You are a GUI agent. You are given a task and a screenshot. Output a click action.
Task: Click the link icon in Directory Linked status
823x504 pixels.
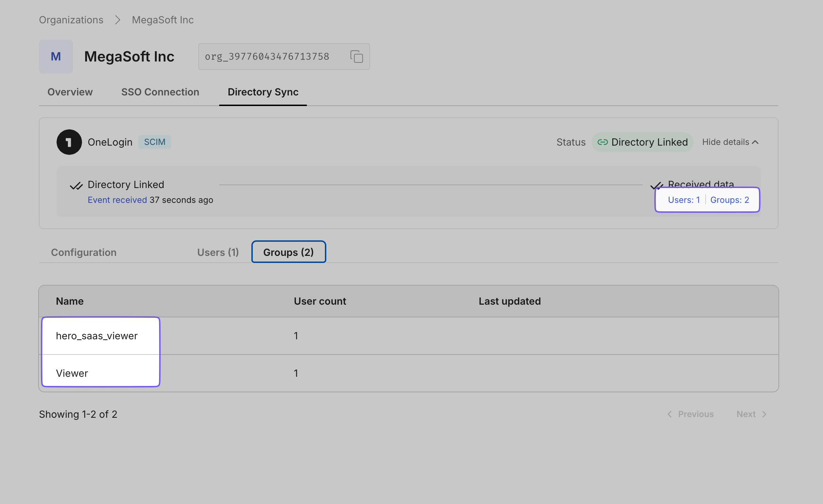(x=603, y=142)
